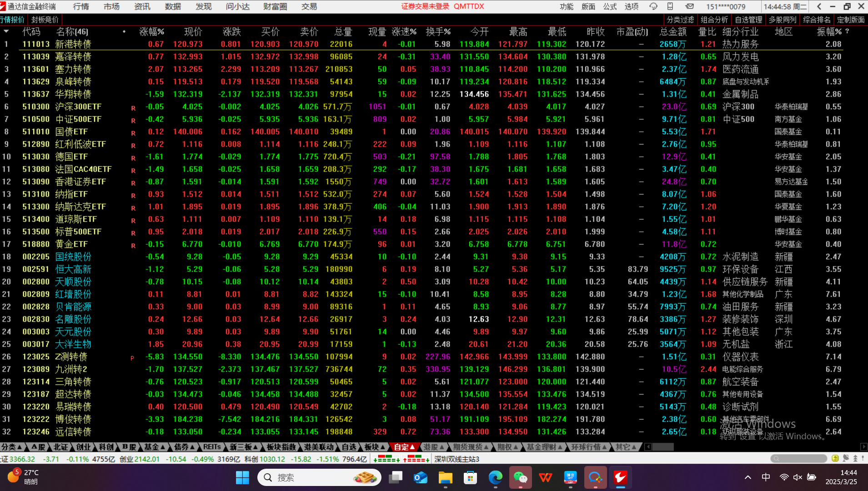Open Task View on taskbar
868x491 pixels.
[396, 477]
